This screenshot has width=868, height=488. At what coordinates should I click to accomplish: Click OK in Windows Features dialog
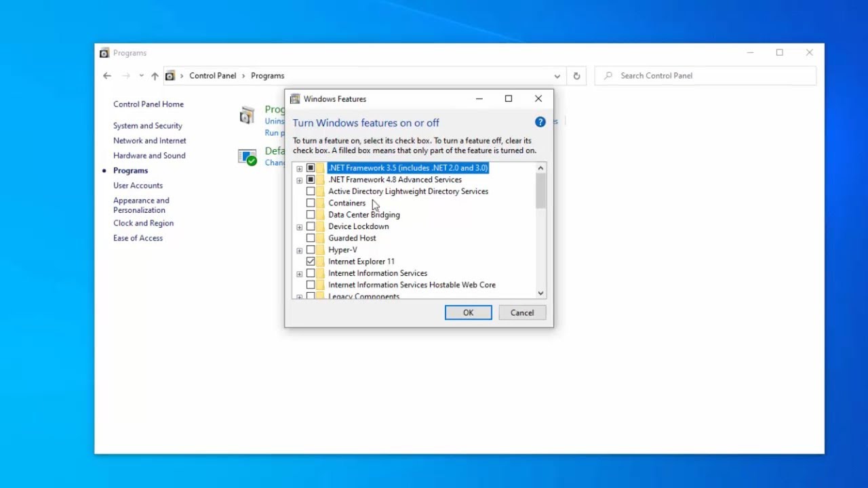pyautogui.click(x=468, y=312)
